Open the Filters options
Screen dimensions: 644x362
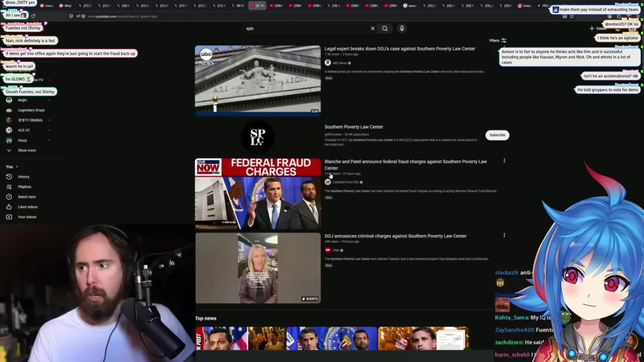pyautogui.click(x=498, y=40)
